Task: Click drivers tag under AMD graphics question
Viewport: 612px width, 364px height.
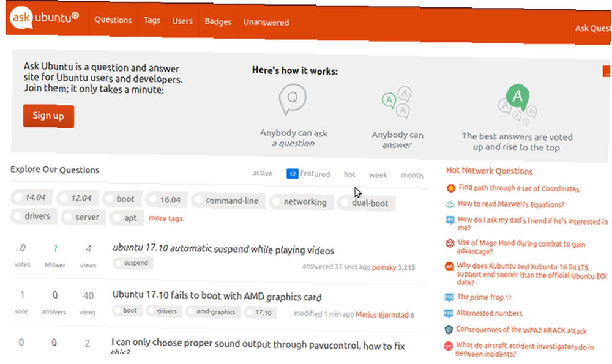Action: [x=164, y=311]
